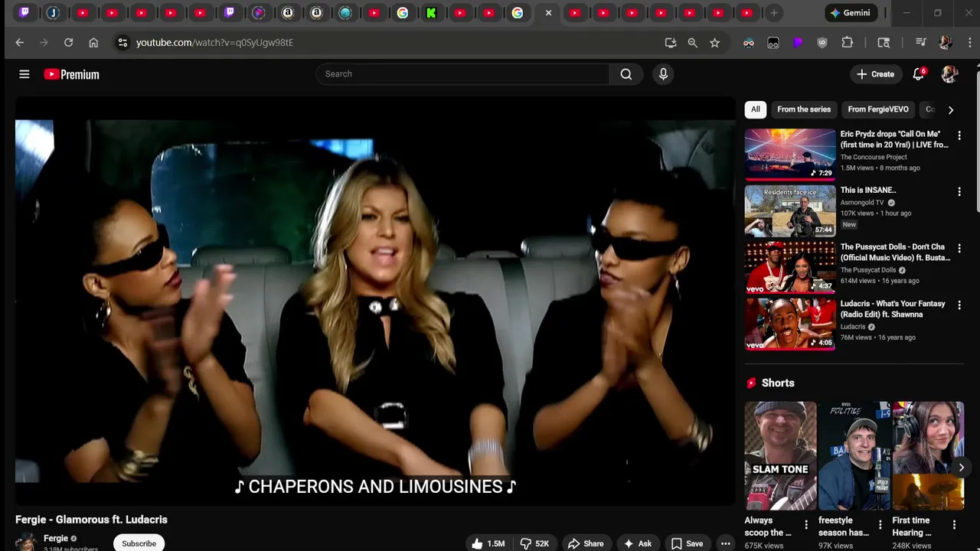Dislike the video (52K thumbs down)

(534, 543)
